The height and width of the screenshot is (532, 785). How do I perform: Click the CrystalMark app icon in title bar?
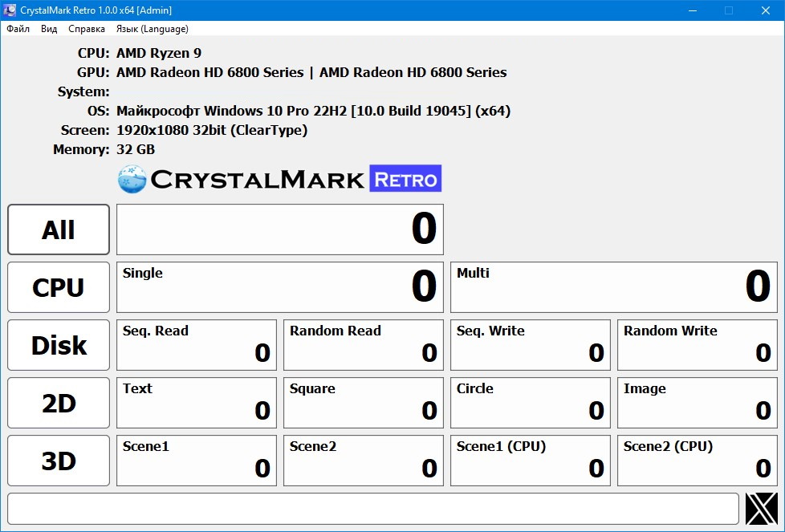pos(9,10)
